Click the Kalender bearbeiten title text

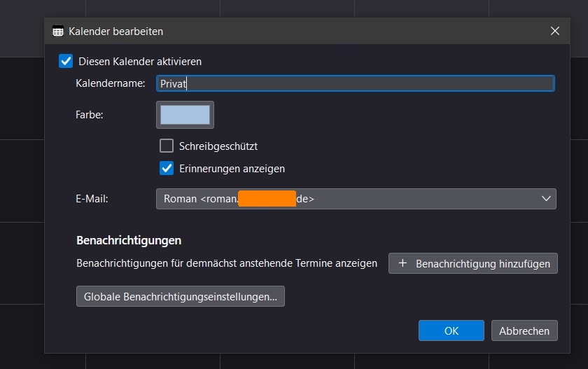115,32
